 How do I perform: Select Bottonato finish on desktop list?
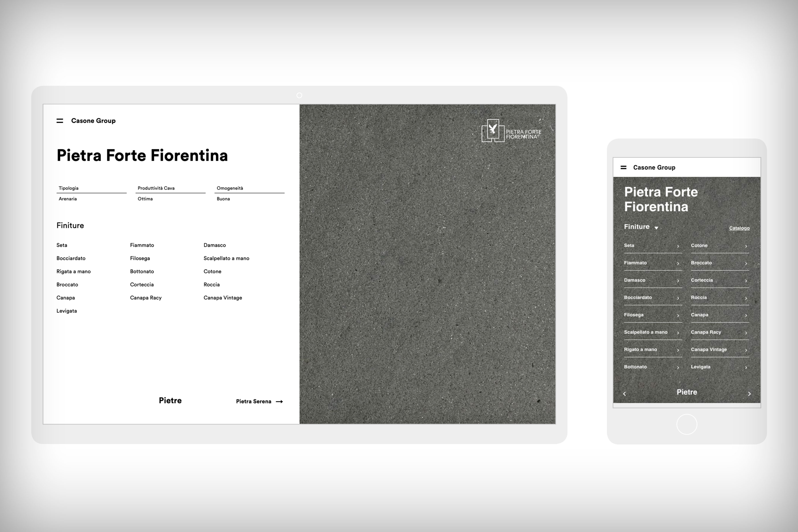coord(142,271)
